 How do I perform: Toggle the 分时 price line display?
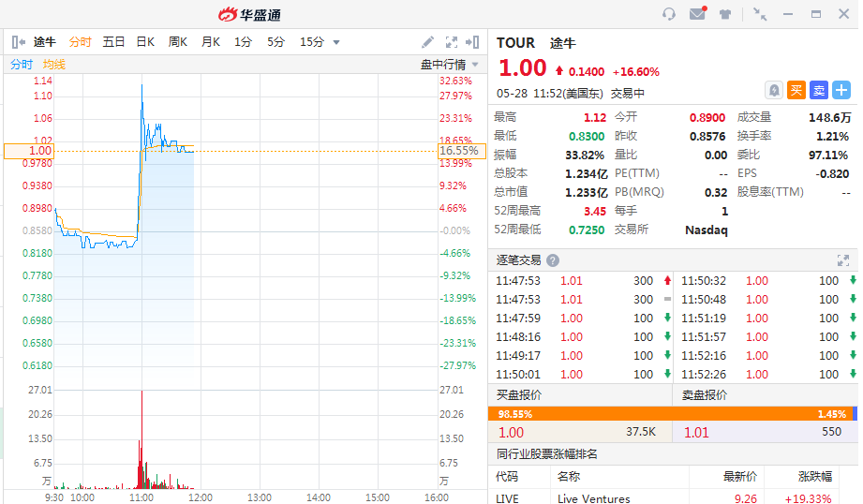pyautogui.click(x=22, y=65)
